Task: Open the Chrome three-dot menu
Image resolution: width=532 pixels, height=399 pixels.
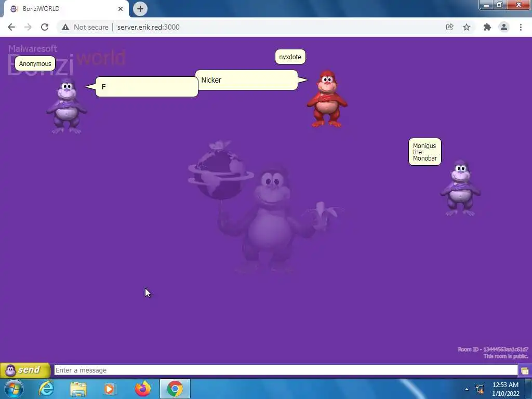Action: pyautogui.click(x=521, y=27)
